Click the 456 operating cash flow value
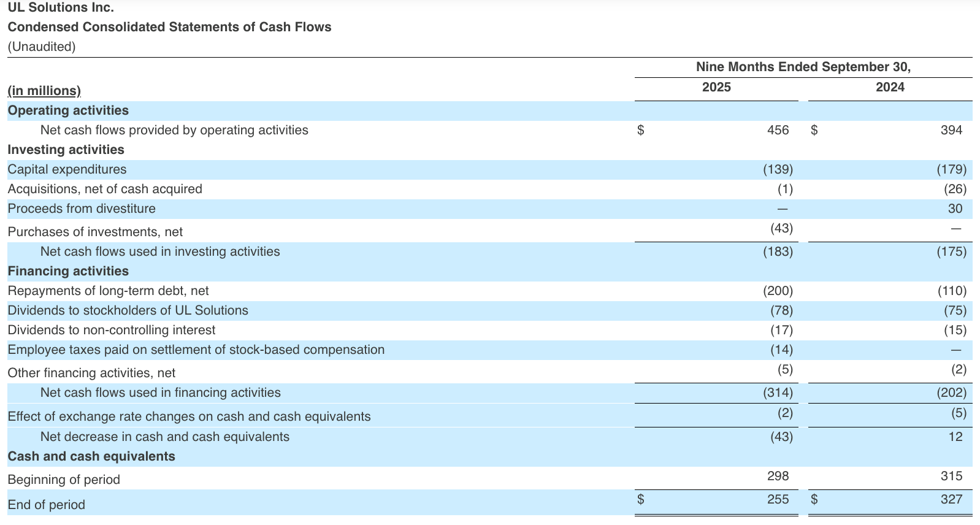Image resolution: width=980 pixels, height=525 pixels. point(778,130)
